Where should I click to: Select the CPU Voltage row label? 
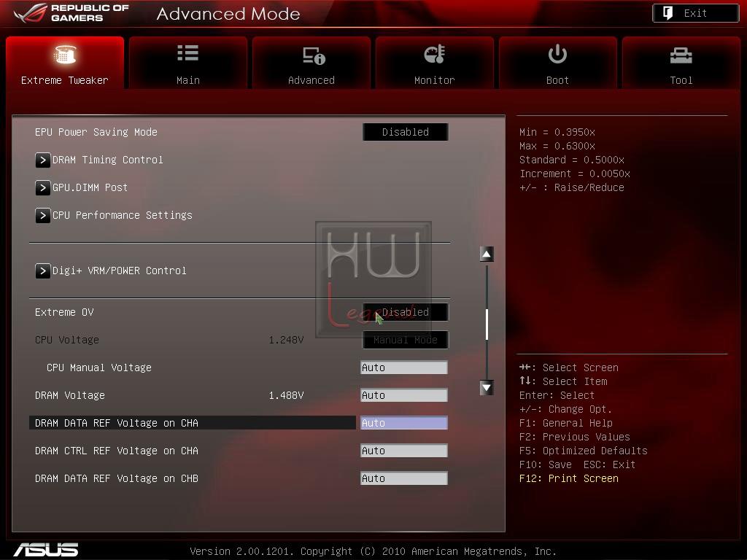point(67,340)
